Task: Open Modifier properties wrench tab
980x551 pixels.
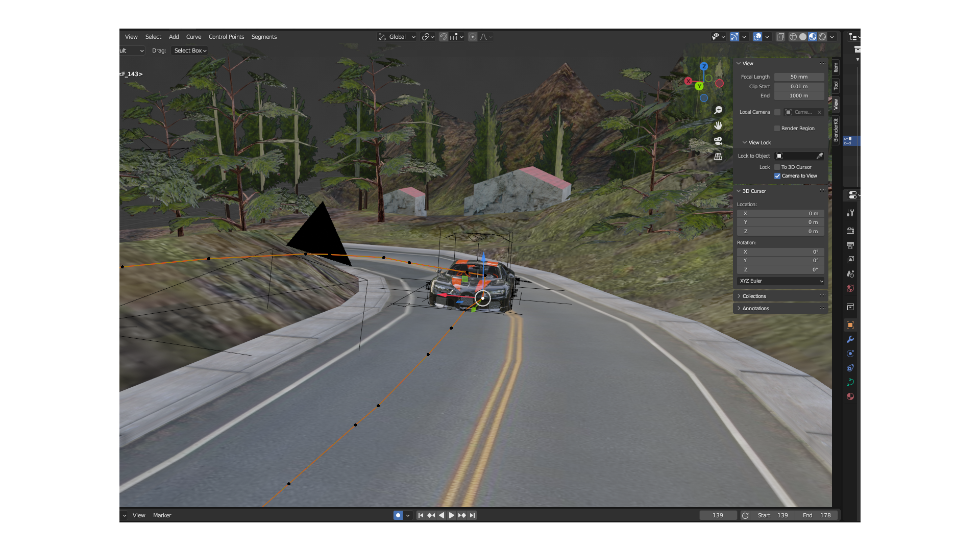Action: [850, 339]
